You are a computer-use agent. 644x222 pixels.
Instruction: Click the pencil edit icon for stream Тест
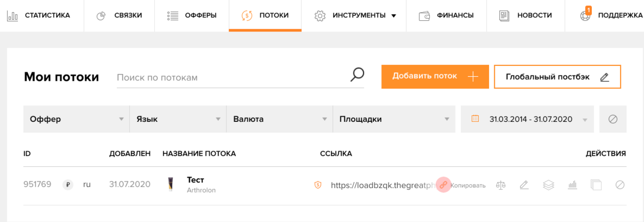click(524, 185)
